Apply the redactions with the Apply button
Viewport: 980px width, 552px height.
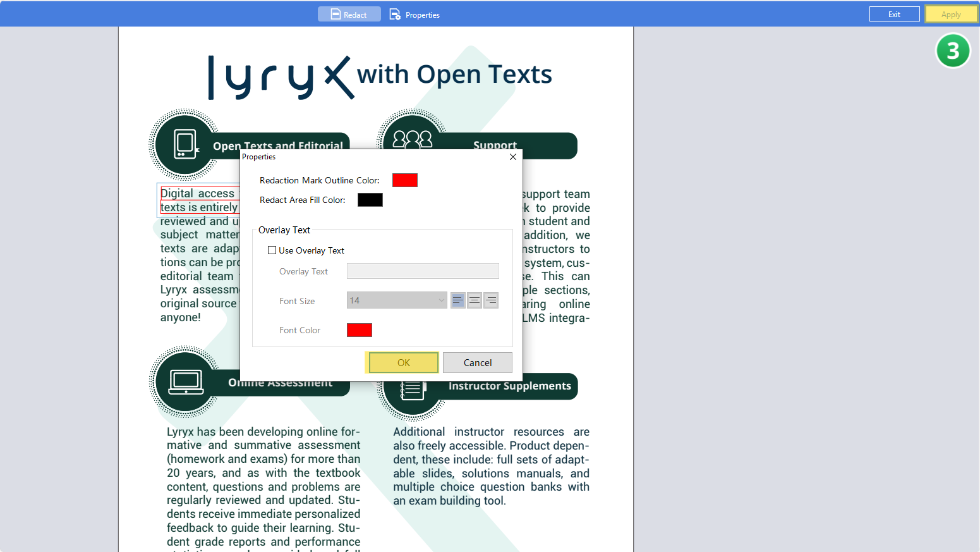(x=950, y=14)
